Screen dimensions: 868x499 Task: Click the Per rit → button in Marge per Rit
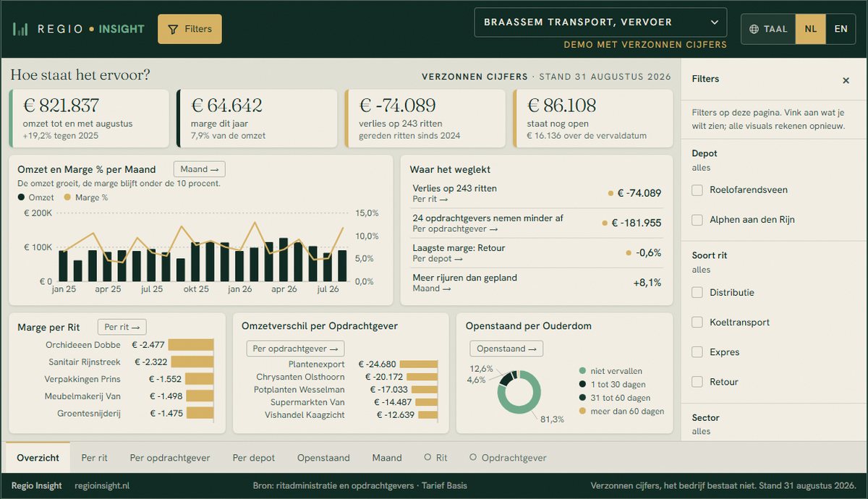(122, 327)
